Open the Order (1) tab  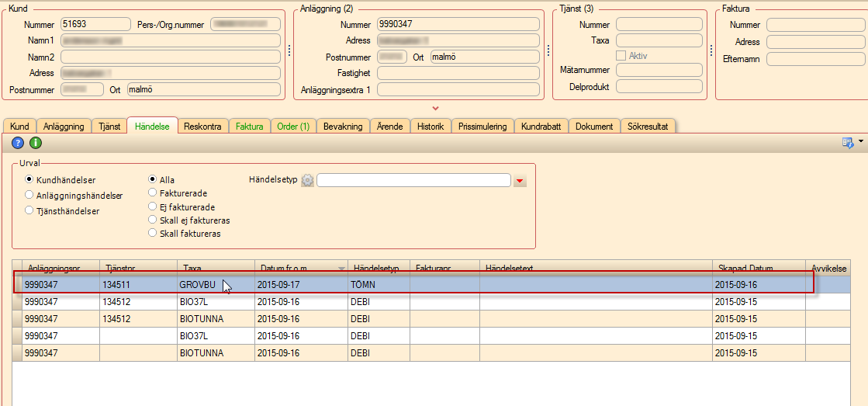(x=293, y=127)
